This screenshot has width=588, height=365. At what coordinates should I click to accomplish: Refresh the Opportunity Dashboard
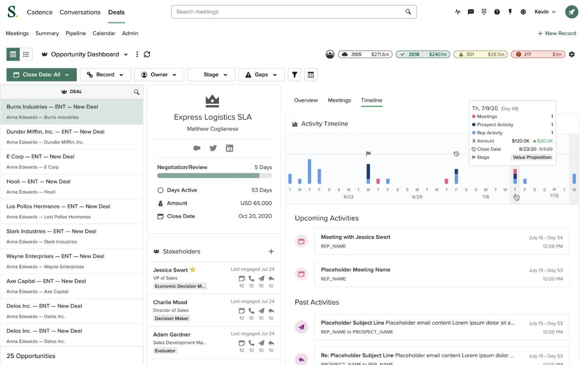(147, 54)
